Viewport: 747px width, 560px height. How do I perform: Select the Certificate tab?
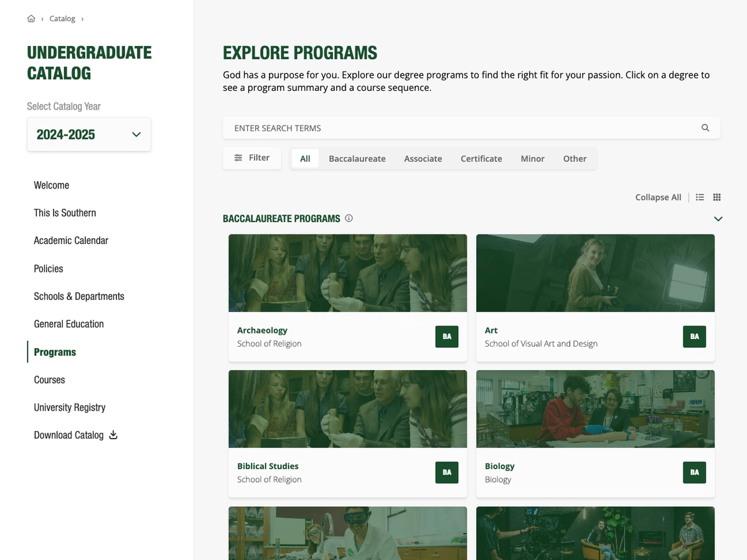point(481,159)
